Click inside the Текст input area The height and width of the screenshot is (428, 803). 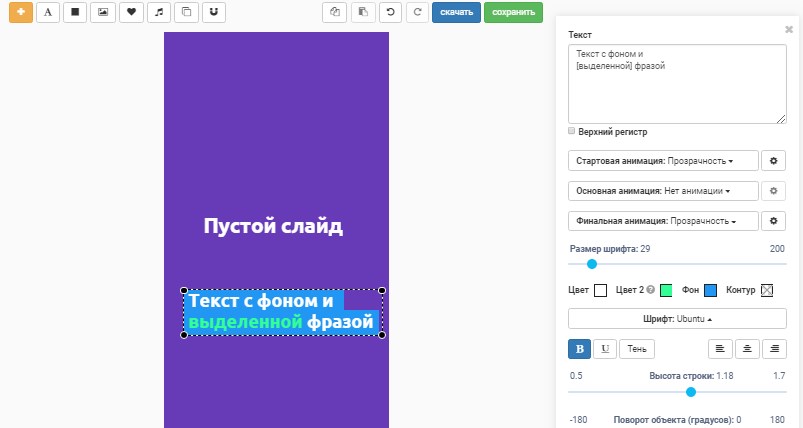coord(676,84)
